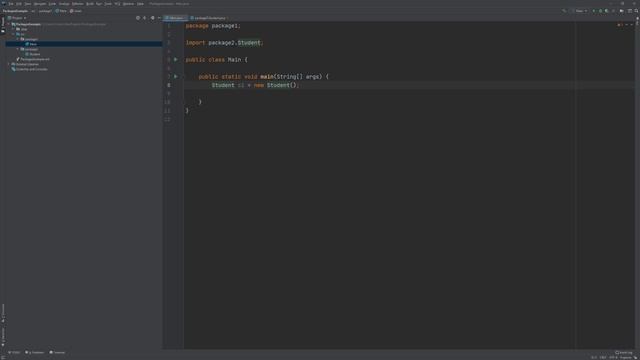640x360 pixels.
Task: Open the View menu
Action: (28, 4)
